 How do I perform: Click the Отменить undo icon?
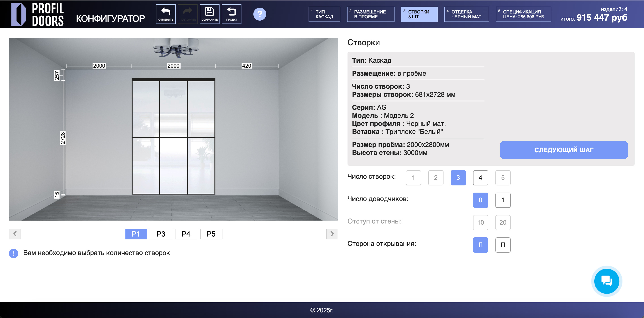click(166, 14)
